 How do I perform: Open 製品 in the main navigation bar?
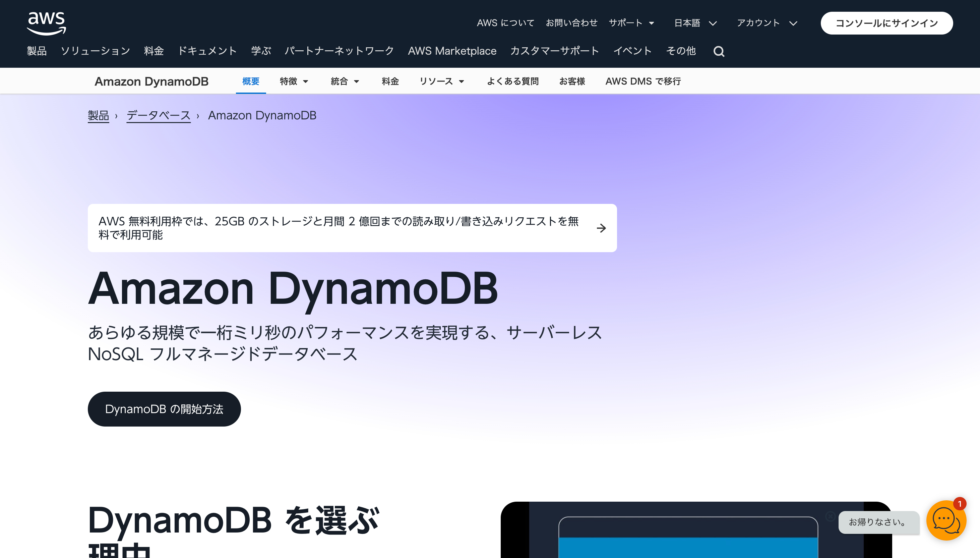coord(37,51)
